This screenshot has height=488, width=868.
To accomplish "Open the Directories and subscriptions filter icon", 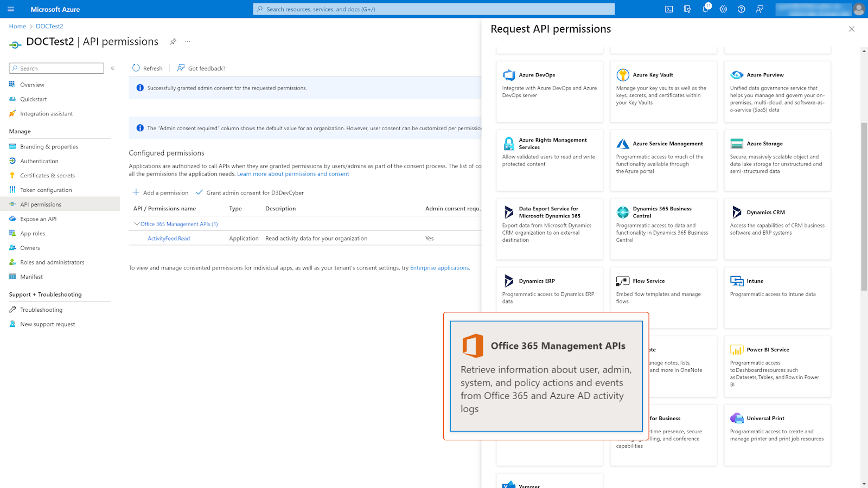I will tap(687, 9).
